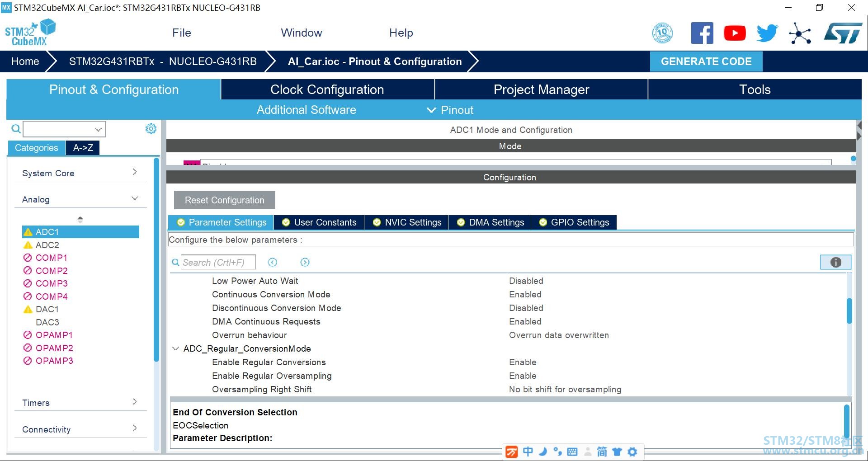Open the Help menu

pos(401,33)
